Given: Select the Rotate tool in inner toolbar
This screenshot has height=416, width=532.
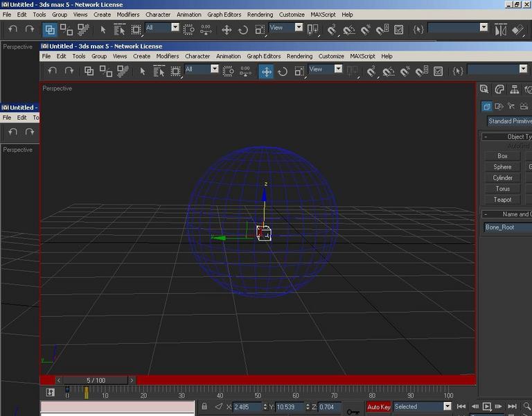Looking at the screenshot, I should pyautogui.click(x=283, y=71).
